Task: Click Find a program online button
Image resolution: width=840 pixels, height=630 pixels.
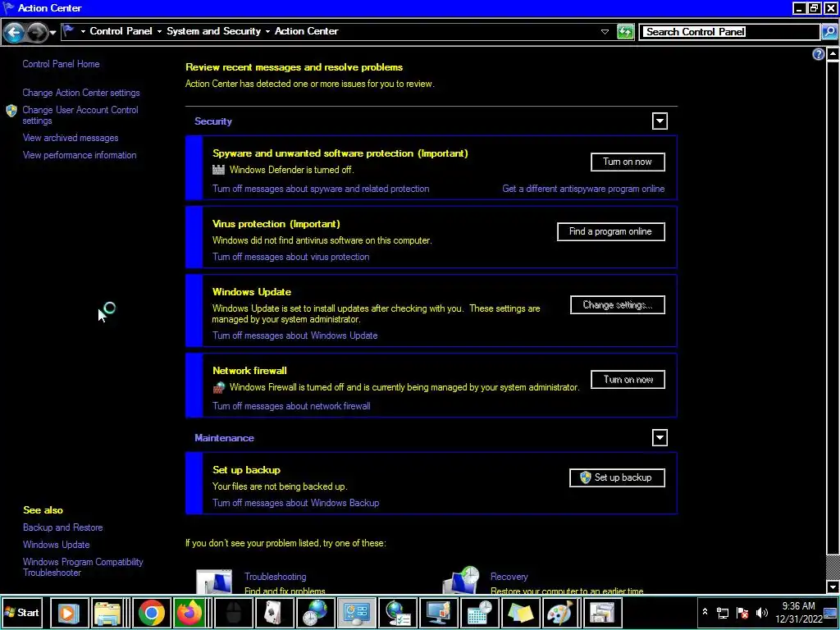Action: 610,231
